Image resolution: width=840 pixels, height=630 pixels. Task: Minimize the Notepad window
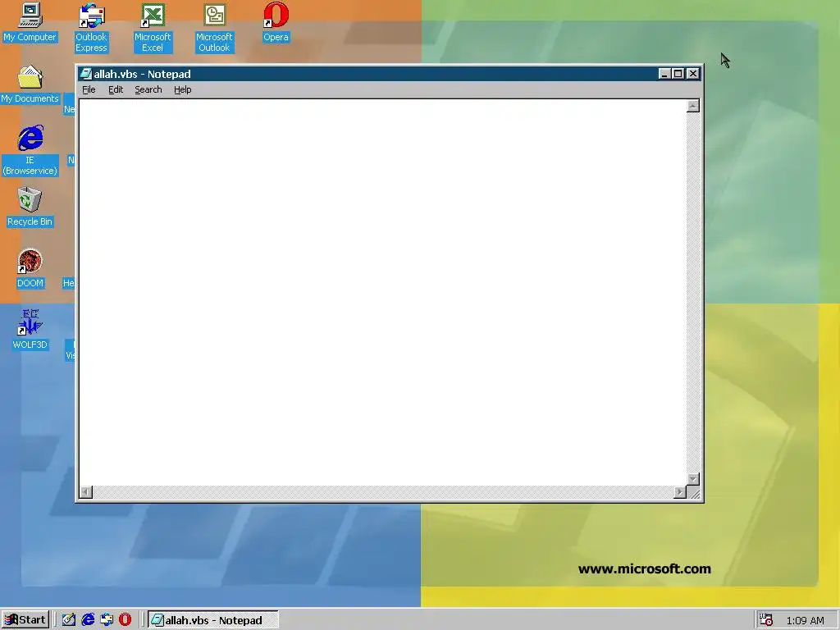click(x=664, y=74)
